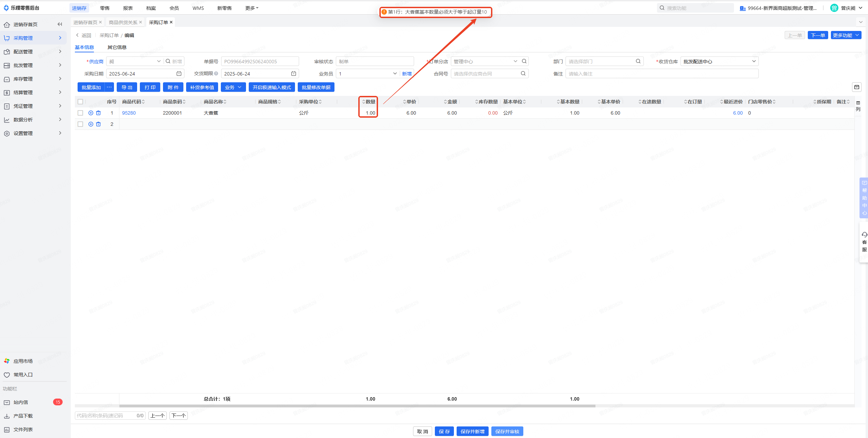The width and height of the screenshot is (868, 438).
Task: Open the 报表 top menu
Action: click(128, 8)
